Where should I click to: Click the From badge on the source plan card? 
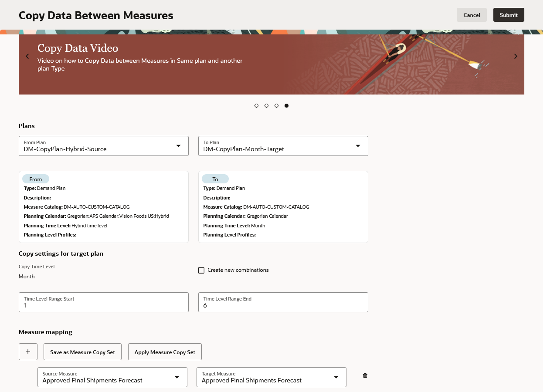36,179
